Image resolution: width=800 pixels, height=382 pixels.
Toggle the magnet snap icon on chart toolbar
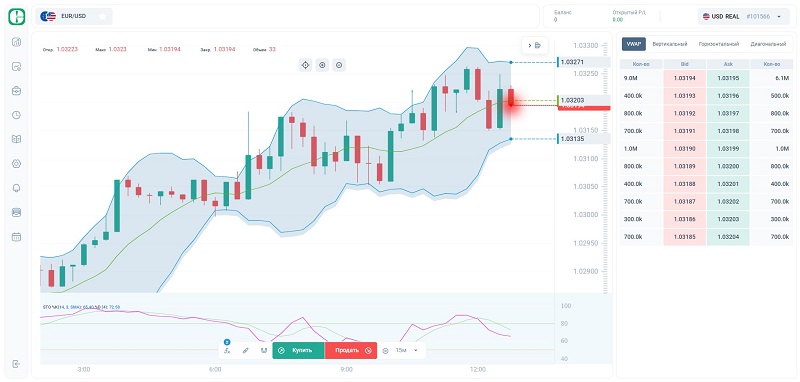coord(264,350)
